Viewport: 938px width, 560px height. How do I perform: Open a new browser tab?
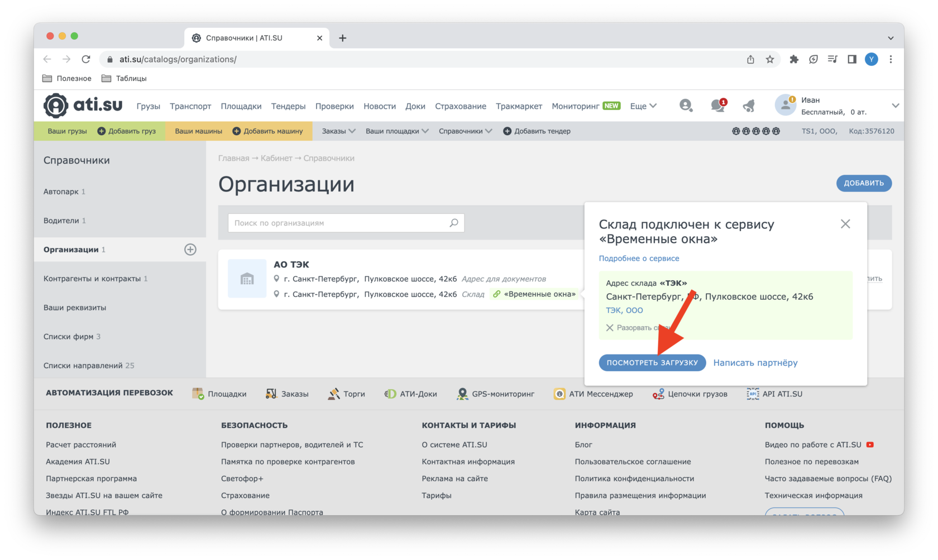point(342,38)
